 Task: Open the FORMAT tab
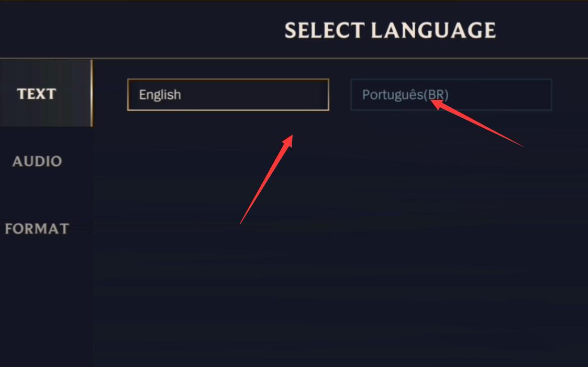click(37, 229)
